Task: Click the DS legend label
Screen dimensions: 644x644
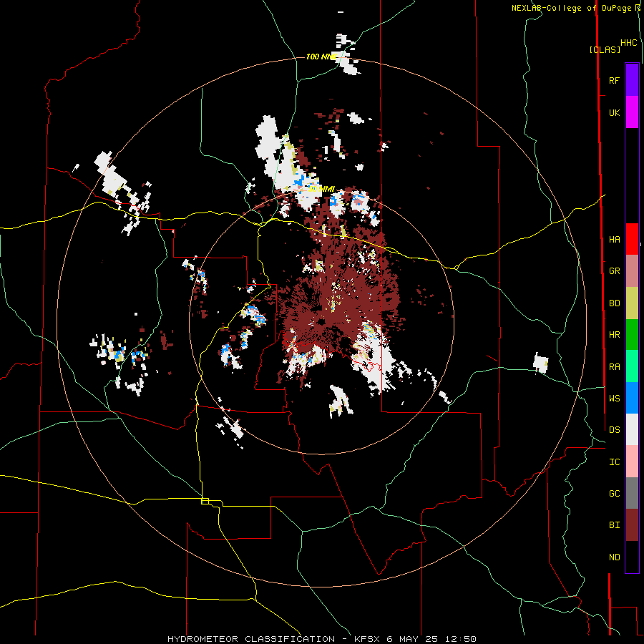Action: 614,430
